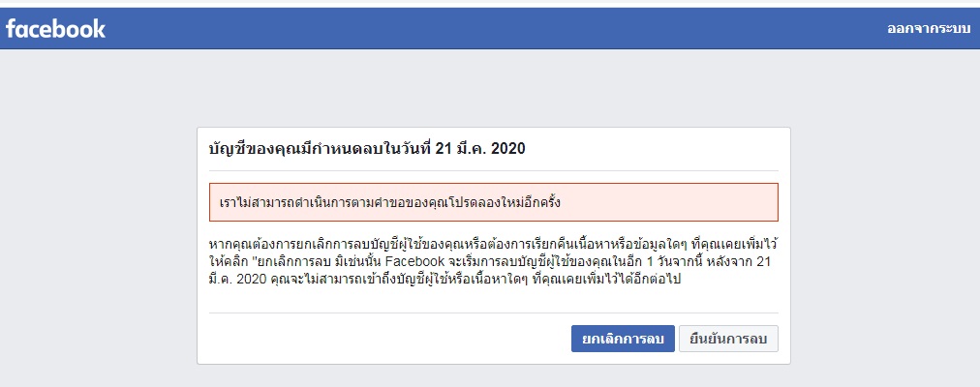Click empty dialog footer left of buttons

point(389,339)
